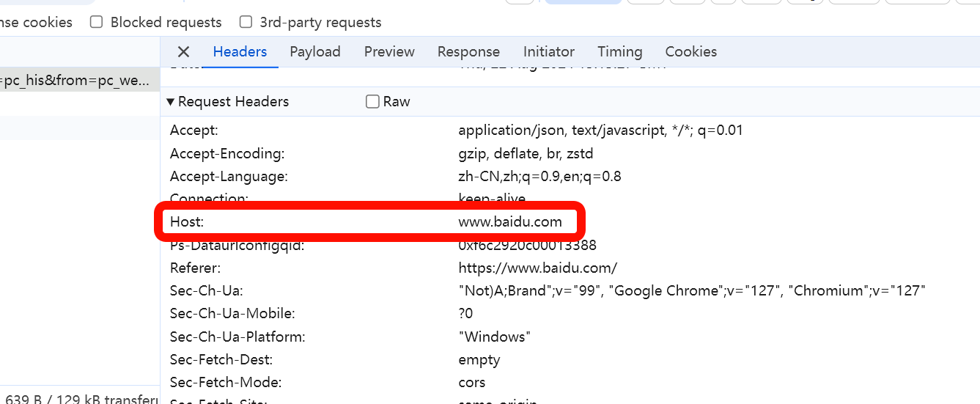Click the Sec-Ch-Ua-Platform header name
The height and width of the screenshot is (404, 980).
coord(237,337)
